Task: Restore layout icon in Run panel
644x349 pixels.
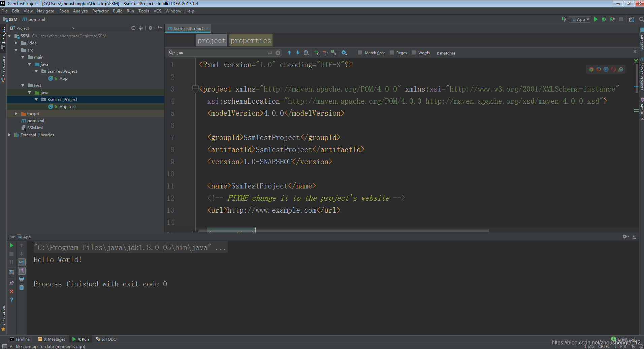Action: click(11, 272)
